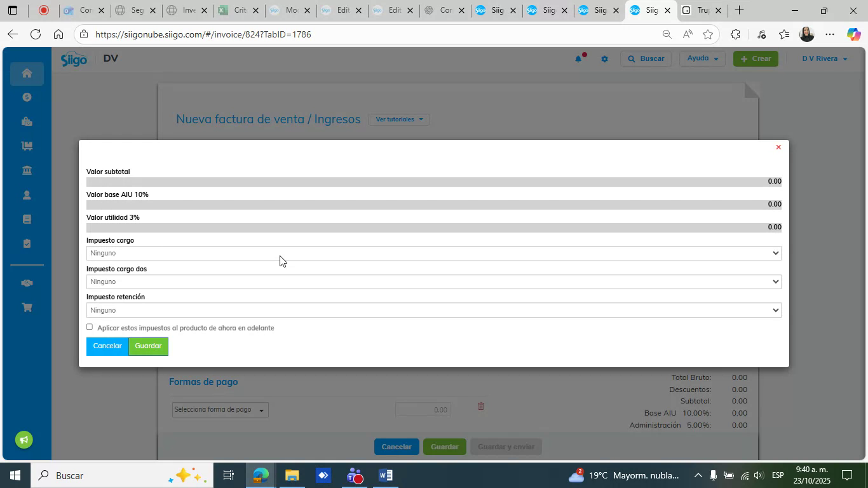Close the tax dialog with red X
Screen dimensions: 868x488
pyautogui.click(x=778, y=147)
